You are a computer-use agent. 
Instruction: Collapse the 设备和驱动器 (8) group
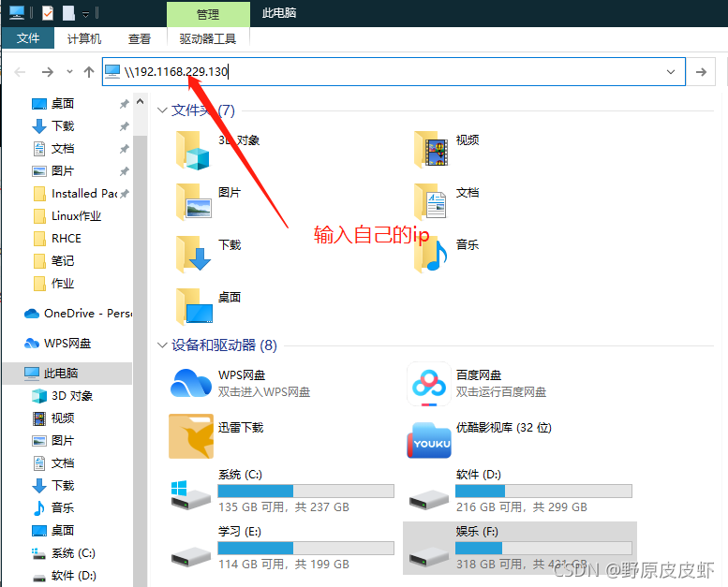[162, 345]
